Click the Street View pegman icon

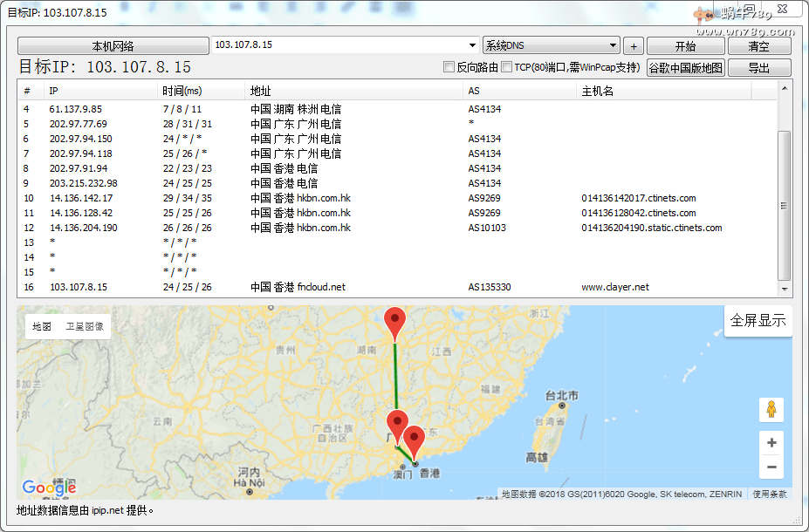(771, 409)
